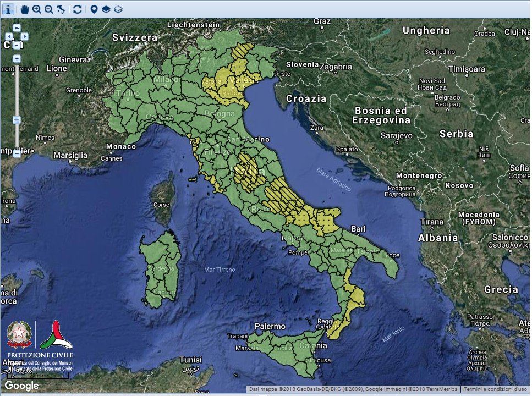Click the Marsiglia label on map
This screenshot has width=532, height=396.
click(70, 156)
